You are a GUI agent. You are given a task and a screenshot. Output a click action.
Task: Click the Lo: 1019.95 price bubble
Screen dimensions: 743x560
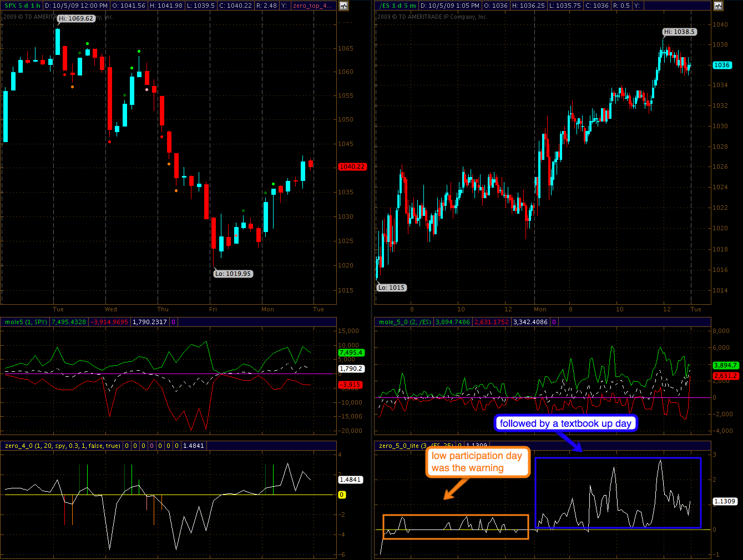(233, 274)
